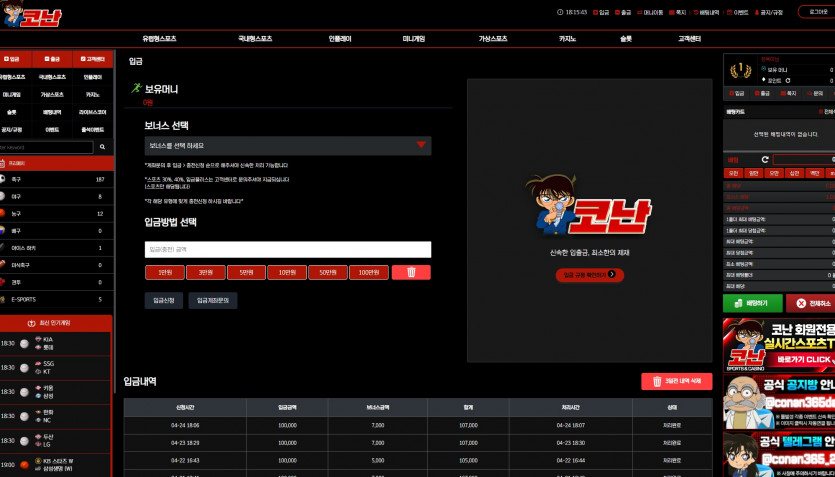Click the 코난 logo in the header
The image size is (835, 477).
click(32, 14)
